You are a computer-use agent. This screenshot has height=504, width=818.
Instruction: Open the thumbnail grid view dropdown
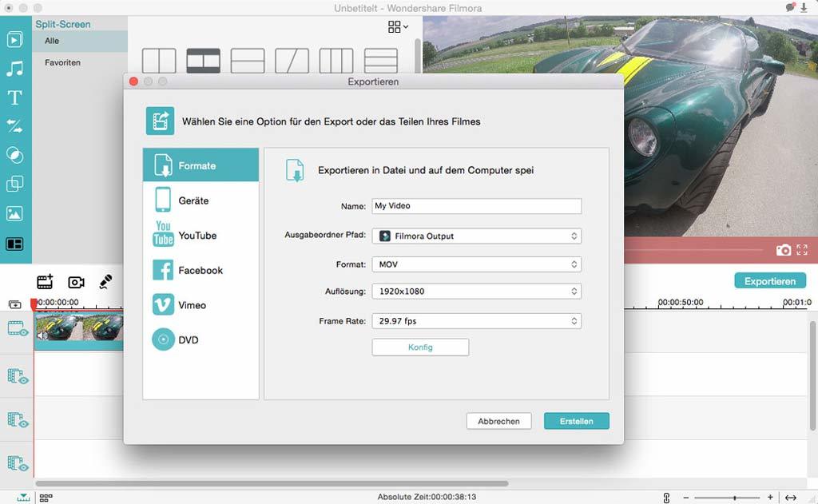click(x=398, y=26)
